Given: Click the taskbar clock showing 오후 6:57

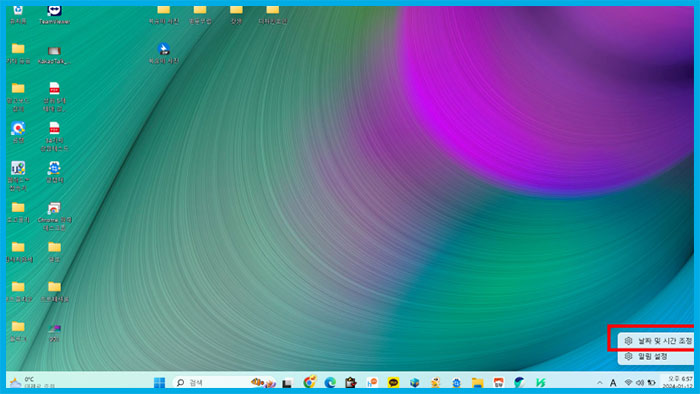Looking at the screenshot, I should [679, 382].
